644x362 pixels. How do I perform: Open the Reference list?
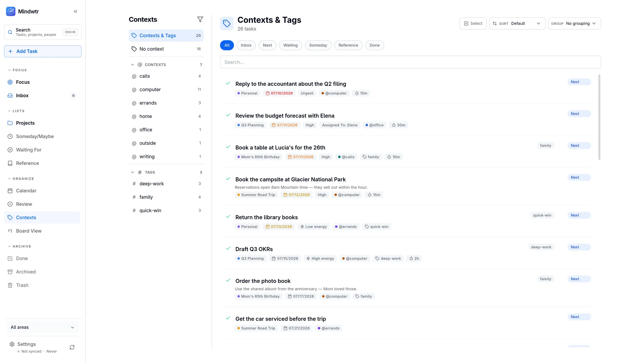pyautogui.click(x=42, y=163)
